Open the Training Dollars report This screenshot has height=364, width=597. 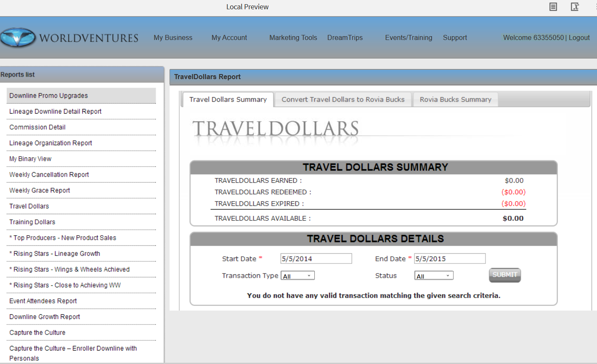coord(81,222)
